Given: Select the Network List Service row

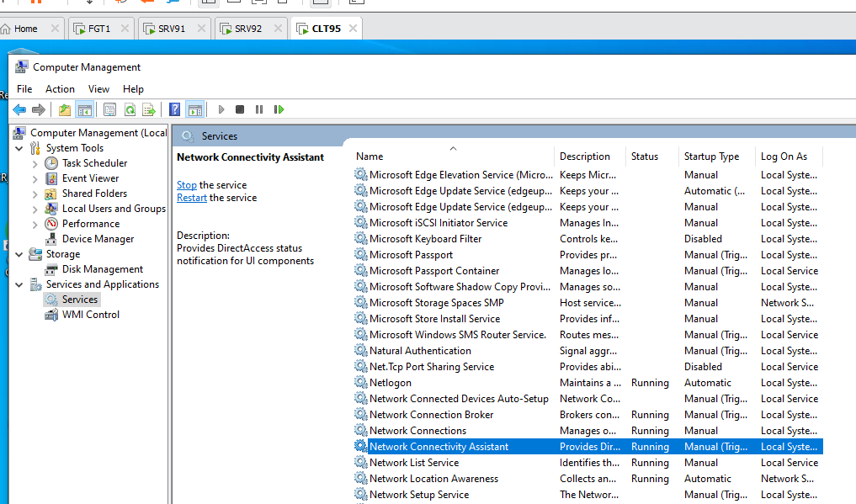Looking at the screenshot, I should [588, 463].
